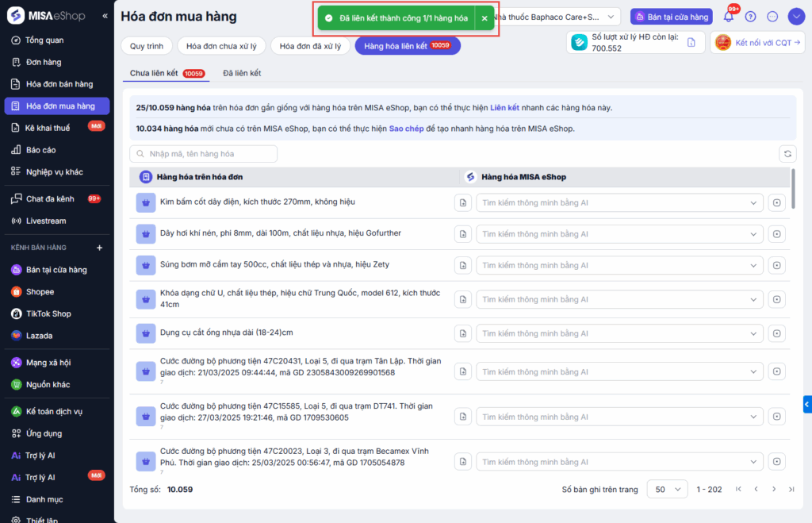The image size is (812, 523).
Task: Open AI search dropdown for Dây hơi khí nén
Action: [x=619, y=234]
